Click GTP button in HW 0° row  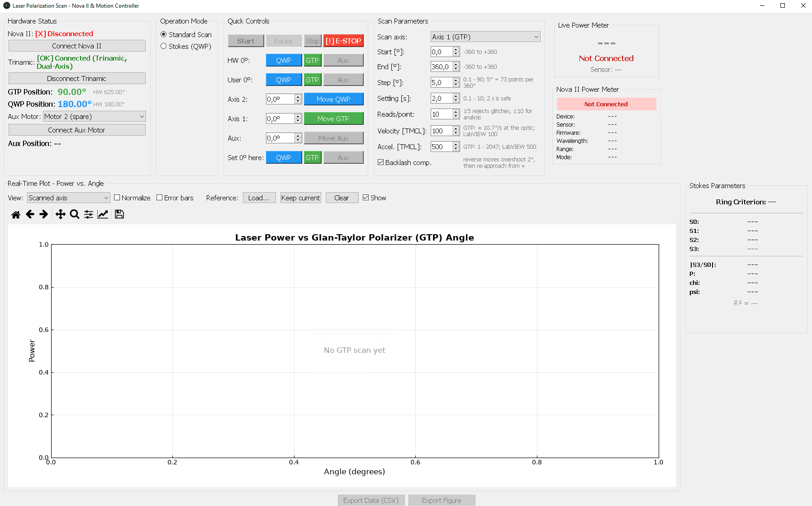click(313, 60)
